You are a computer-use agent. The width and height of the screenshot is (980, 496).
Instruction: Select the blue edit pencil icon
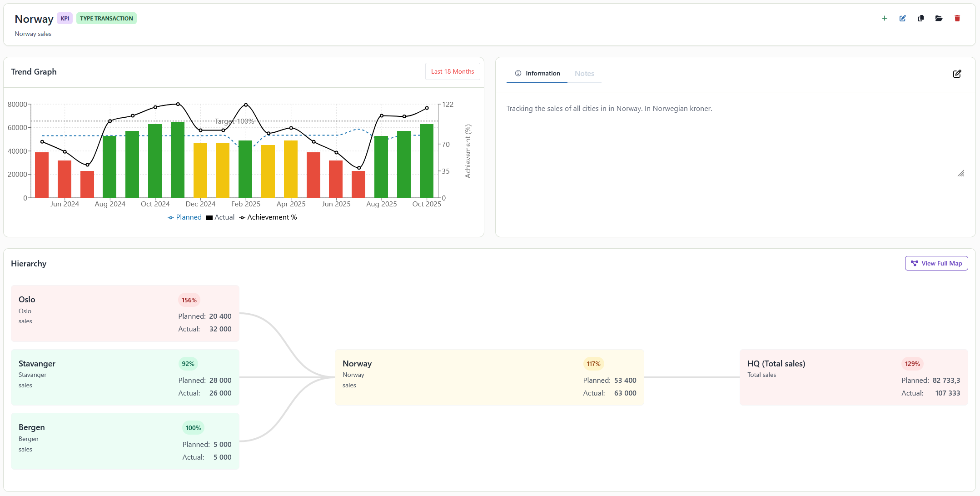pos(903,18)
